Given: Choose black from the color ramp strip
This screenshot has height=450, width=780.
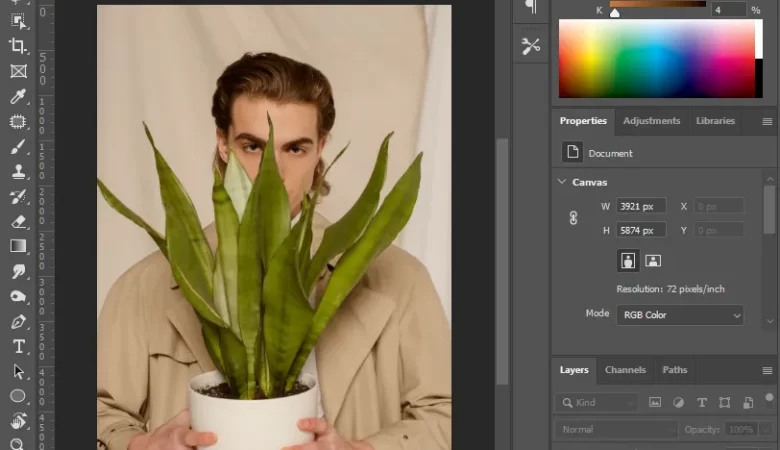Looking at the screenshot, I should click(759, 78).
